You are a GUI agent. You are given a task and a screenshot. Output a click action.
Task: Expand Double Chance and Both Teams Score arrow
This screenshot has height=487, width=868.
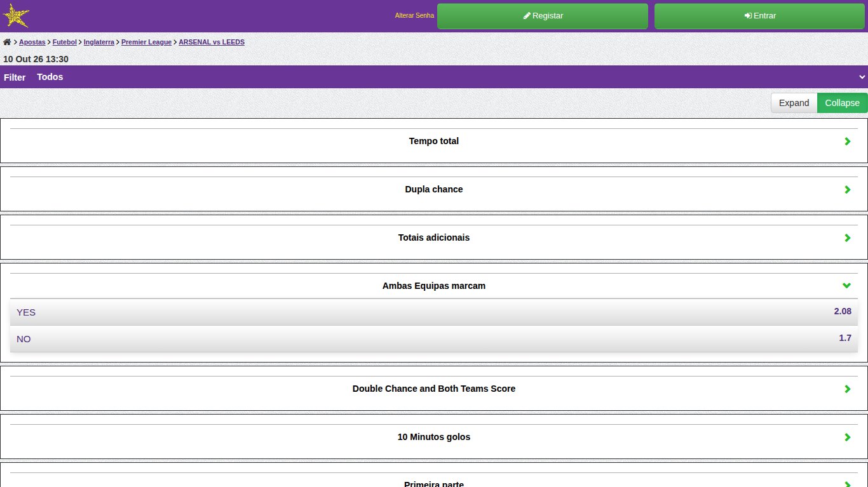coord(847,389)
